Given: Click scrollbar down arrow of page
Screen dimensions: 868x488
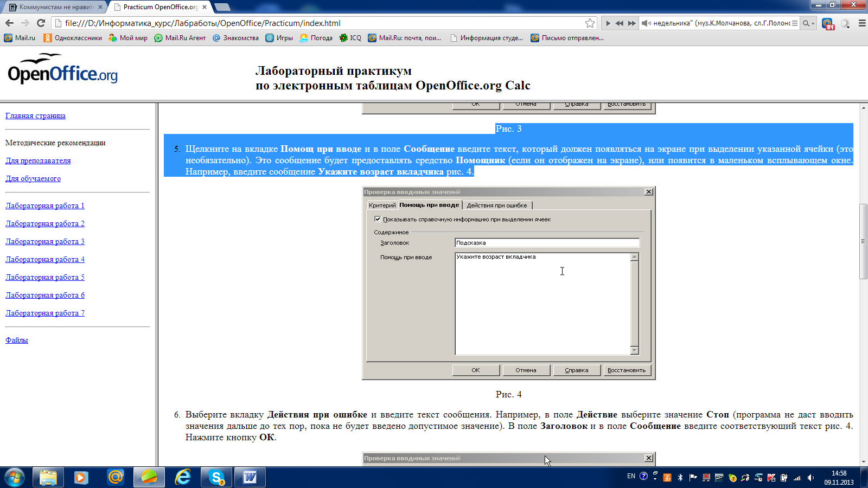Looking at the screenshot, I should (863, 462).
